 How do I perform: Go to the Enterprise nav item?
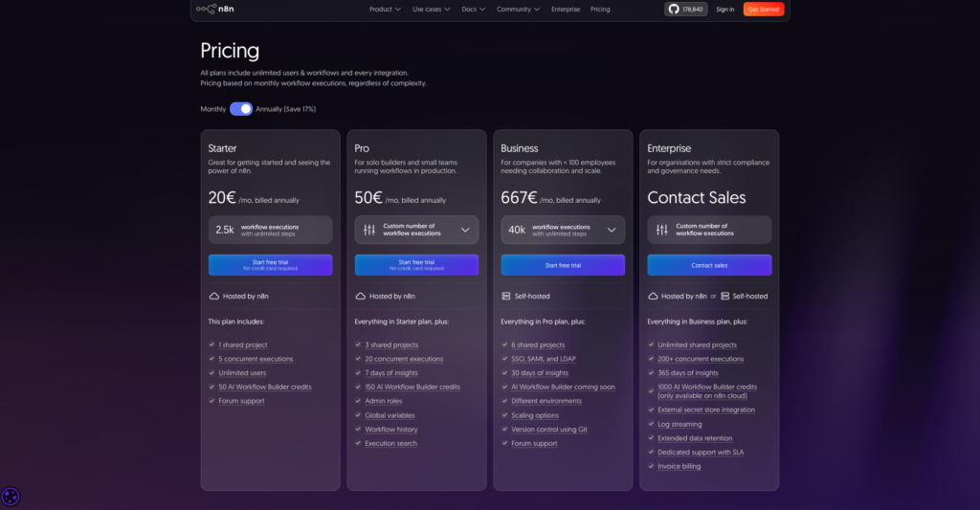coord(566,10)
